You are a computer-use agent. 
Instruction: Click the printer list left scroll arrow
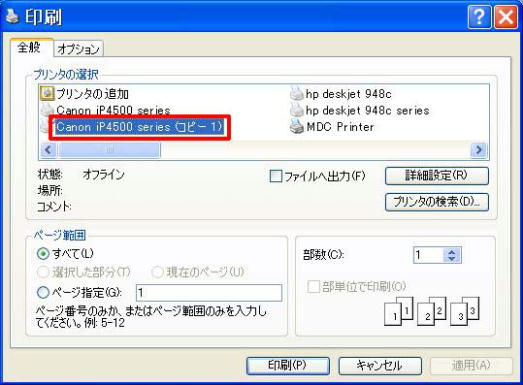click(49, 150)
